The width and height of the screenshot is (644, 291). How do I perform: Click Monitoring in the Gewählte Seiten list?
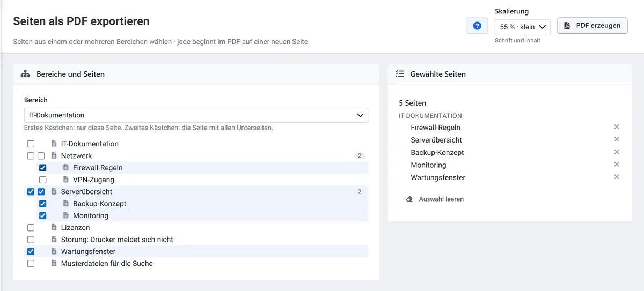click(428, 165)
